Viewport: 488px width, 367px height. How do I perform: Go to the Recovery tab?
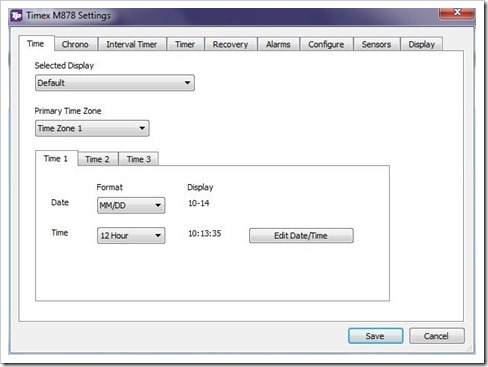[230, 44]
